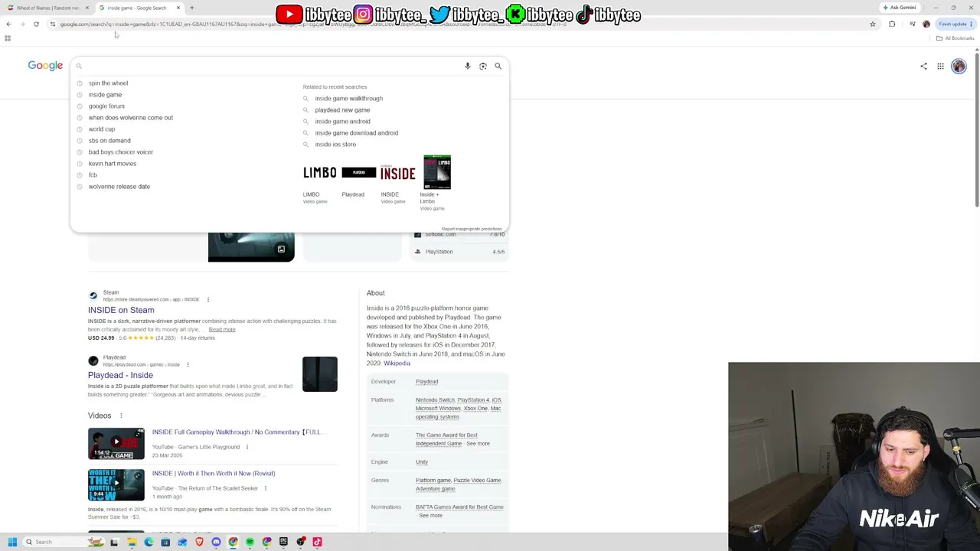Choose 'google forum' recent search

[x=106, y=106]
